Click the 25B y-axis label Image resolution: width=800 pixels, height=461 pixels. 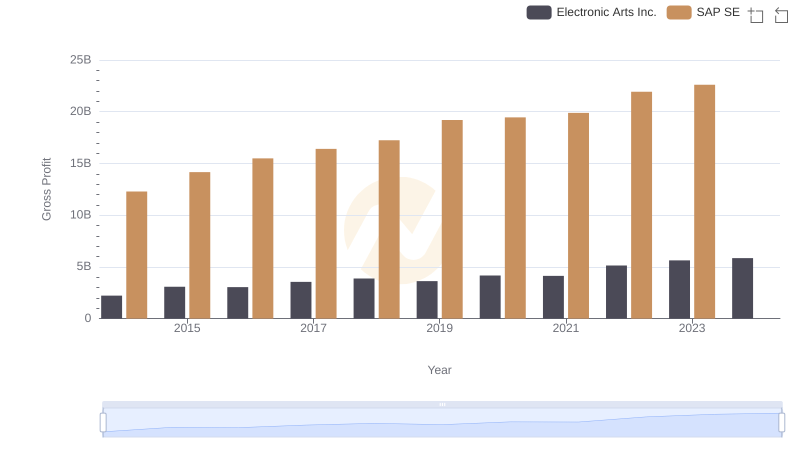81,60
